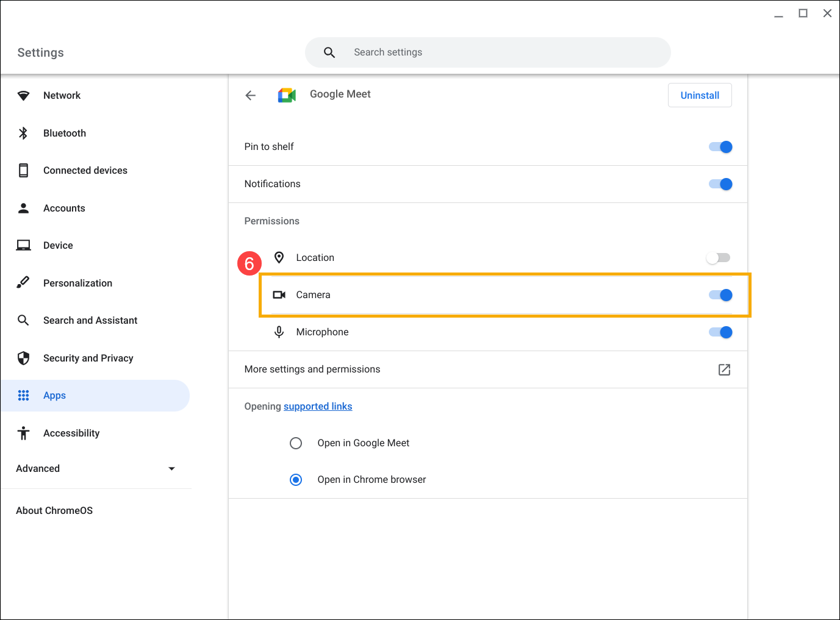840x620 pixels.
Task: Maximize the Settings window
Action: [x=803, y=13]
